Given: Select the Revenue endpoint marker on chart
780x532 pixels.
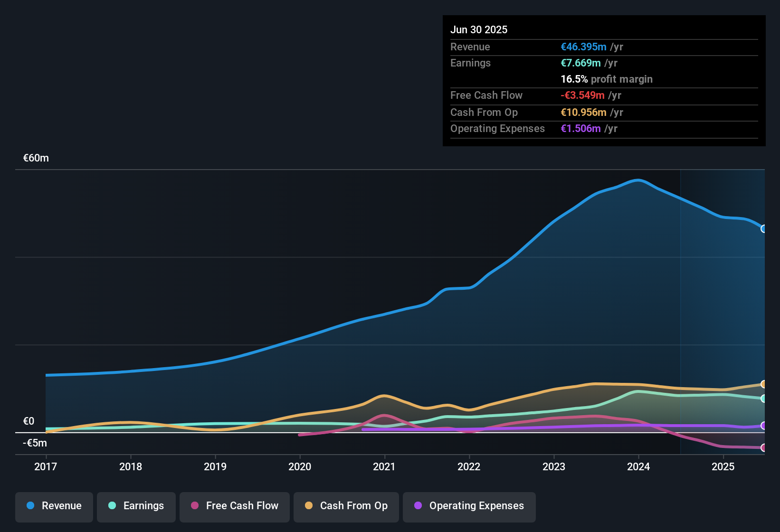Looking at the screenshot, I should pyautogui.click(x=764, y=229).
